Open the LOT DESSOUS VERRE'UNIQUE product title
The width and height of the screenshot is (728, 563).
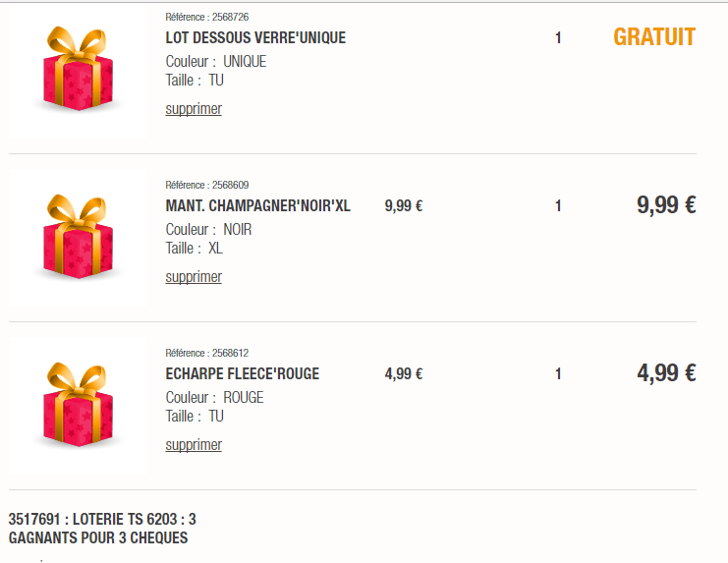pyautogui.click(x=255, y=38)
